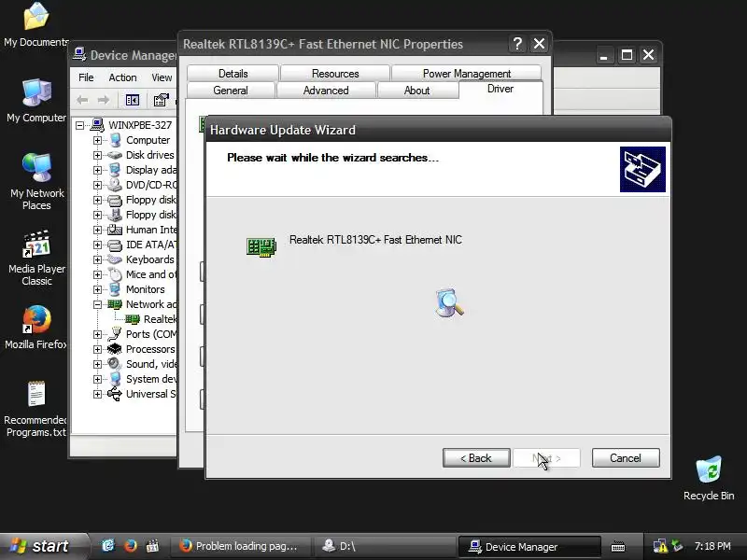747x560 pixels.
Task: Switch to the General tab
Action: (231, 90)
